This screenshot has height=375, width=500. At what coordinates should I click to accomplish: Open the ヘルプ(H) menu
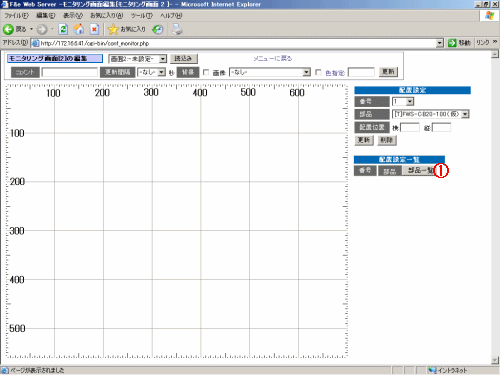click(x=171, y=15)
